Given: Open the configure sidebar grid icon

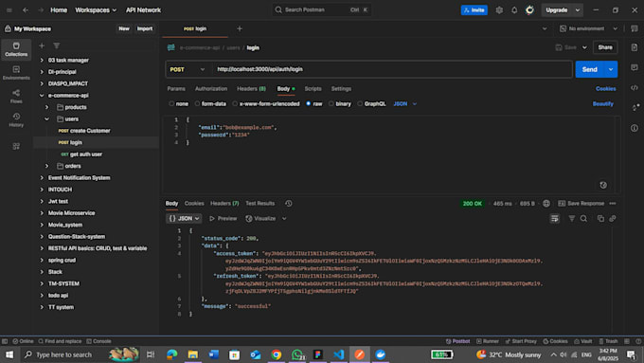Looking at the screenshot, I should 16,146.
